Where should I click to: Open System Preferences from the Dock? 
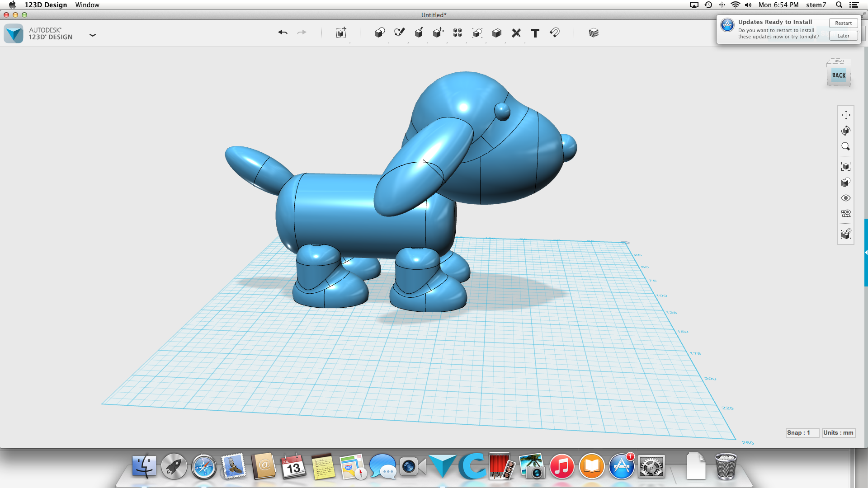pos(651,466)
